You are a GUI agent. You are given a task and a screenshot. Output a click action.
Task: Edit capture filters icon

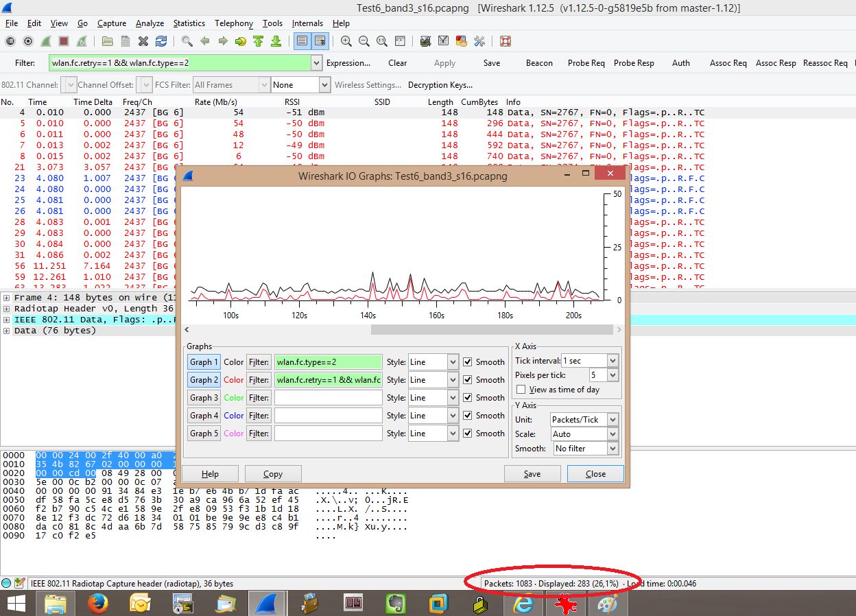(x=426, y=41)
